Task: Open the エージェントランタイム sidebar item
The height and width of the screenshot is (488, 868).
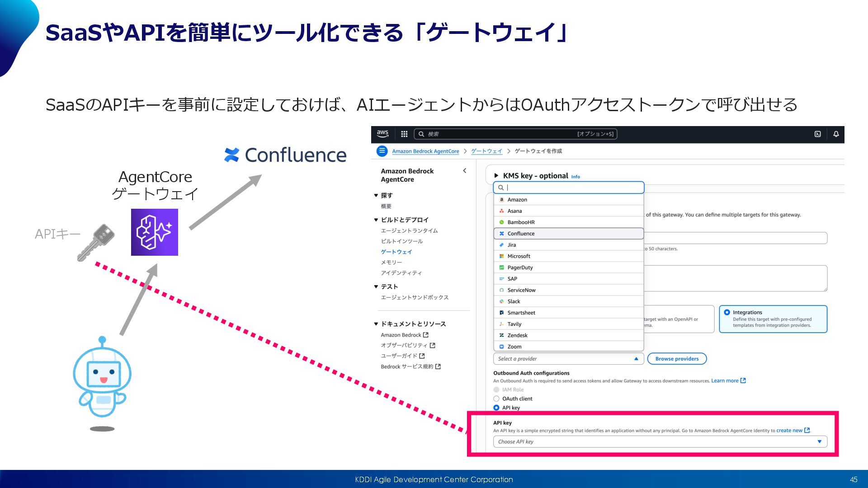Action: tap(409, 231)
